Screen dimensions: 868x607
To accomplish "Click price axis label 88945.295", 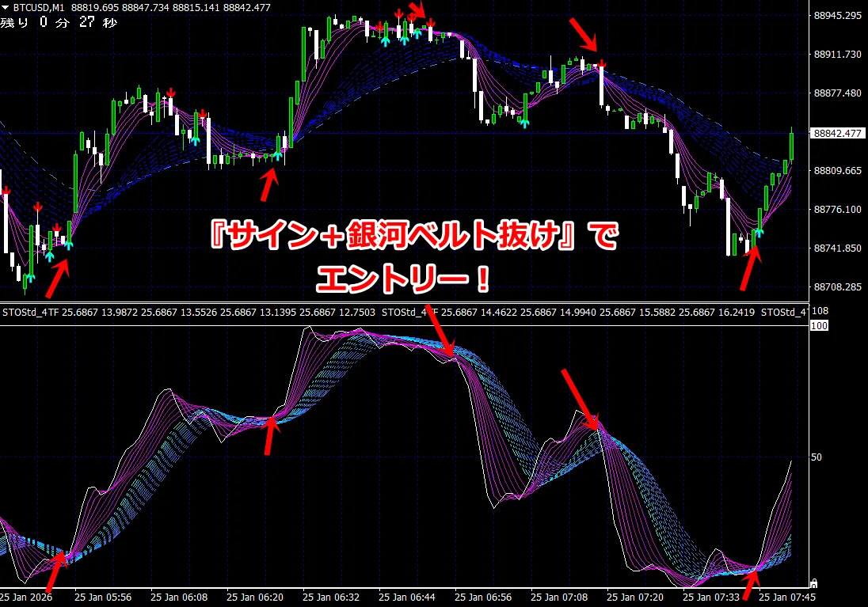I will click(838, 16).
